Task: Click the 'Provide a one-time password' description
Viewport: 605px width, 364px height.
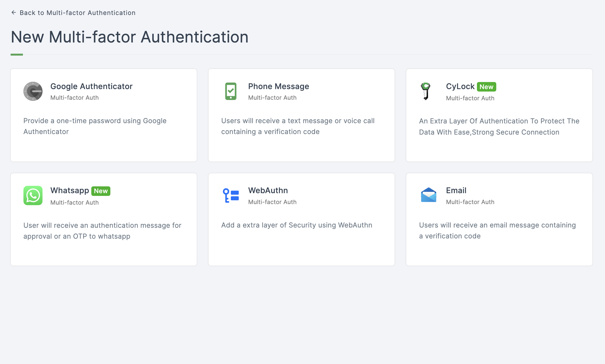Action: [95, 126]
